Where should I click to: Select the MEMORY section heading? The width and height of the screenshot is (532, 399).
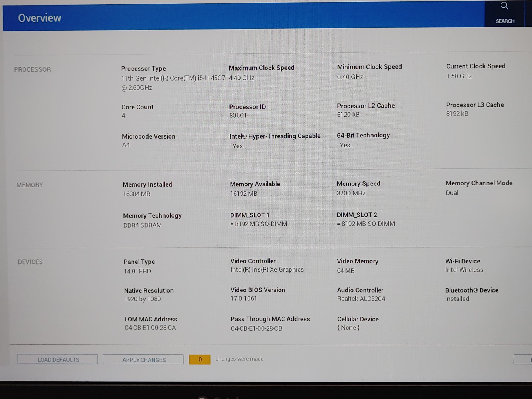[30, 185]
